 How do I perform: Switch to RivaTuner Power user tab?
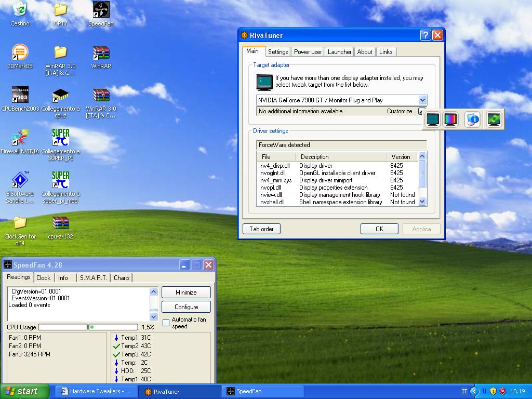point(308,51)
